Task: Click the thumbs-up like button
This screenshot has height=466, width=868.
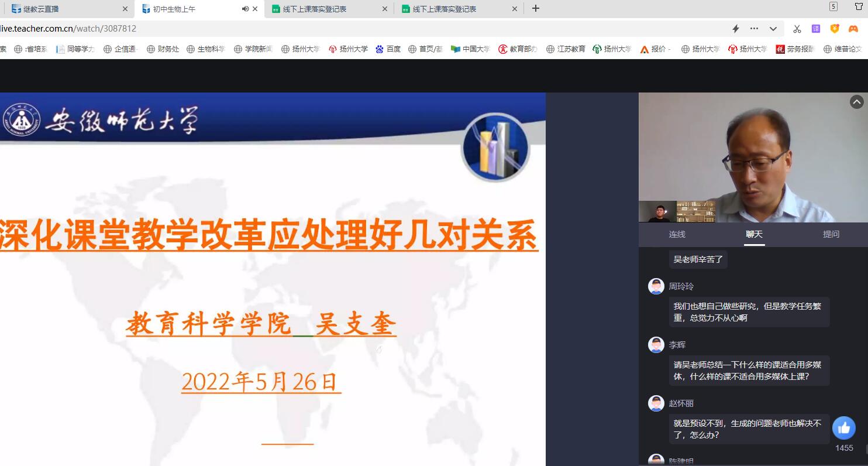Action: click(843, 429)
